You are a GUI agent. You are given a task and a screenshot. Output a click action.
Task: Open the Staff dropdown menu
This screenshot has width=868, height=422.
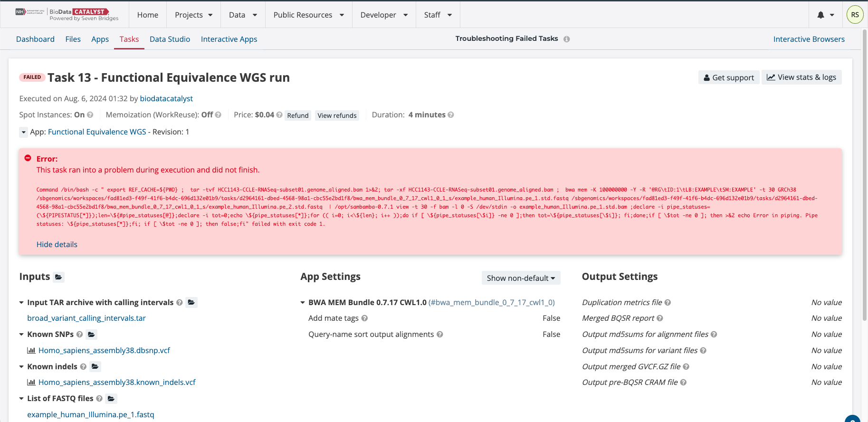pos(438,15)
